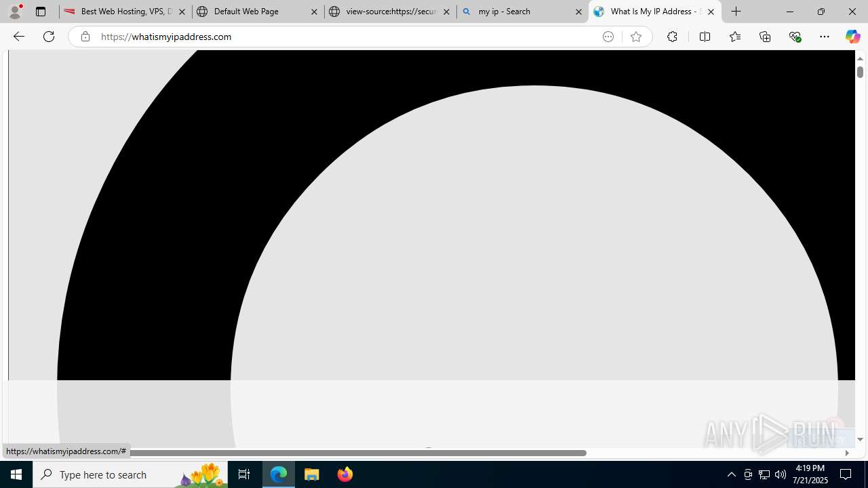Switch to Default Web Page tab
This screenshot has width=868, height=488.
[257, 12]
